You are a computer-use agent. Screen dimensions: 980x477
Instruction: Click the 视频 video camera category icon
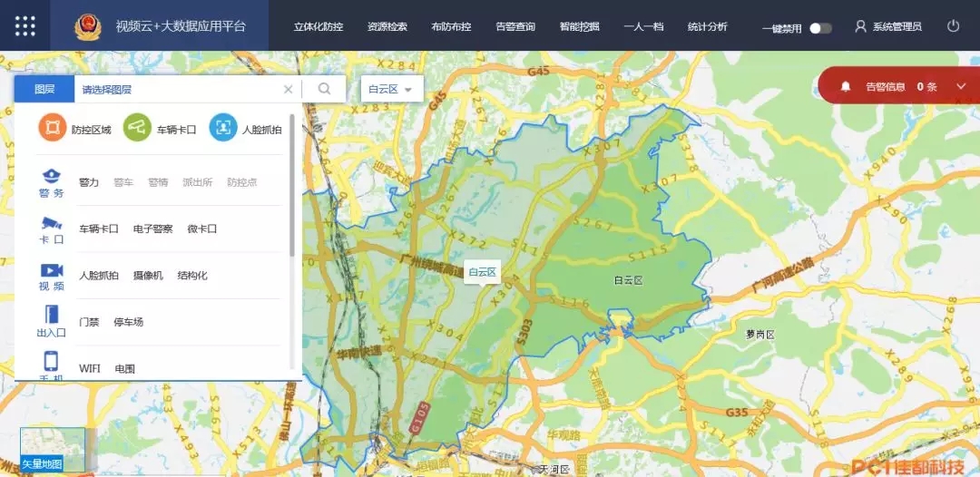coord(51,270)
